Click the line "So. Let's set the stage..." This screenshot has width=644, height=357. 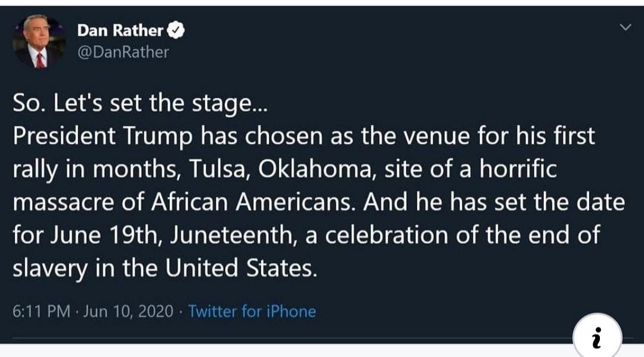point(141,104)
